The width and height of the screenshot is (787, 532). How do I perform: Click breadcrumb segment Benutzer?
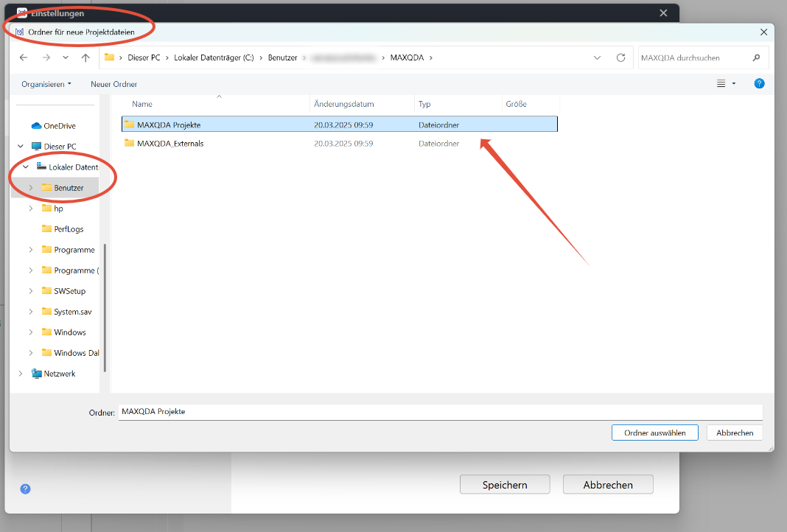click(x=282, y=57)
